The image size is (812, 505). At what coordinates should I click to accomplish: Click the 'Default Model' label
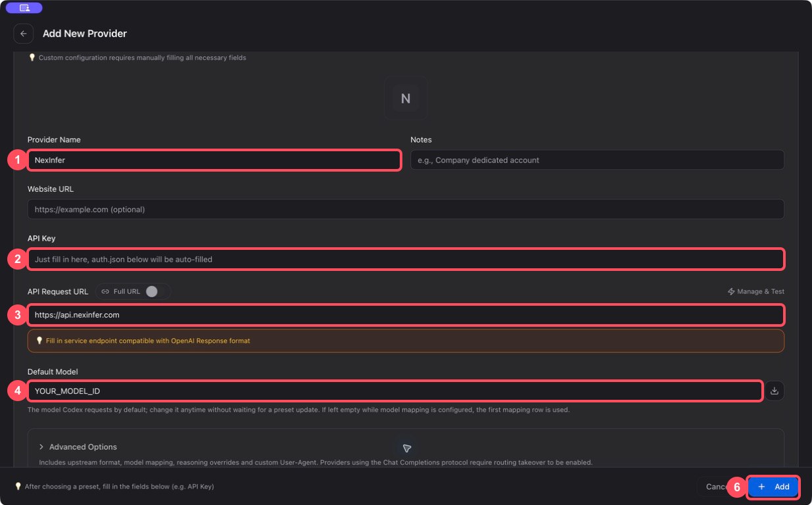53,372
